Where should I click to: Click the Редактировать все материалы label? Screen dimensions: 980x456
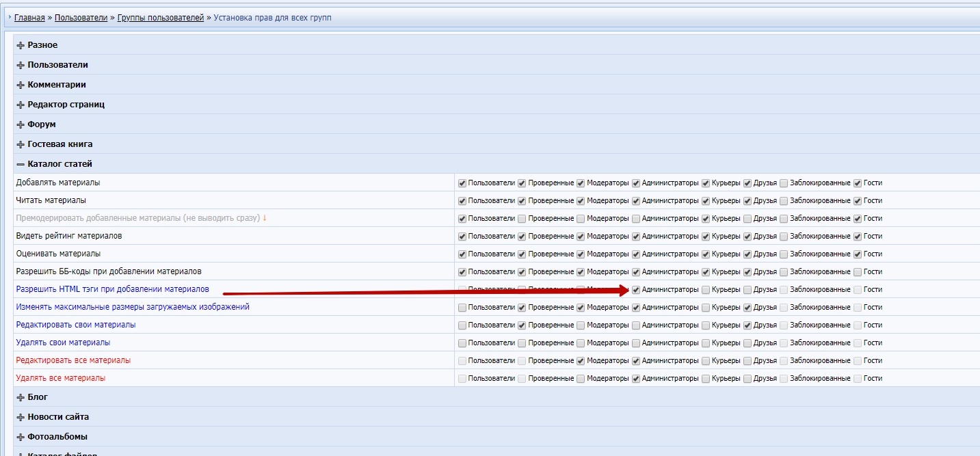pos(73,360)
